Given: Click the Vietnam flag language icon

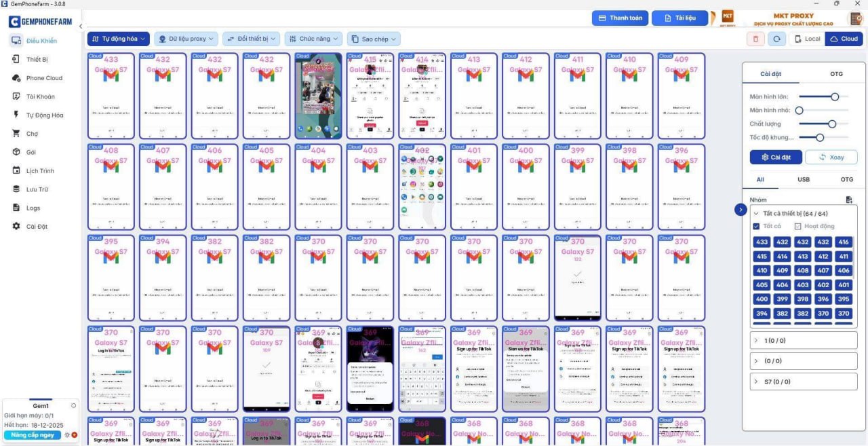Looking at the screenshot, I should coord(74,434).
